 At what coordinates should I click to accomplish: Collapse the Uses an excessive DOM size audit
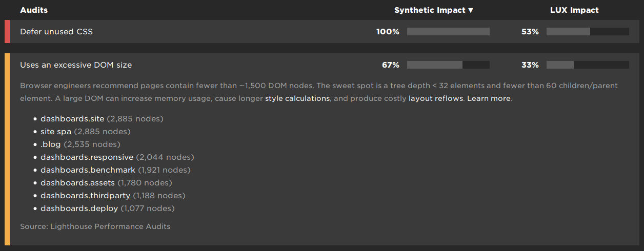pos(76,65)
